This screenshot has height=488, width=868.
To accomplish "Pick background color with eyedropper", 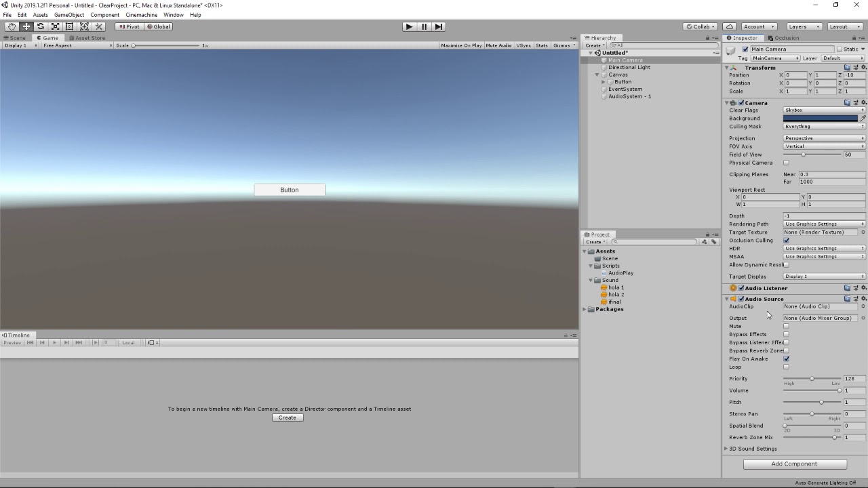I will (x=863, y=118).
